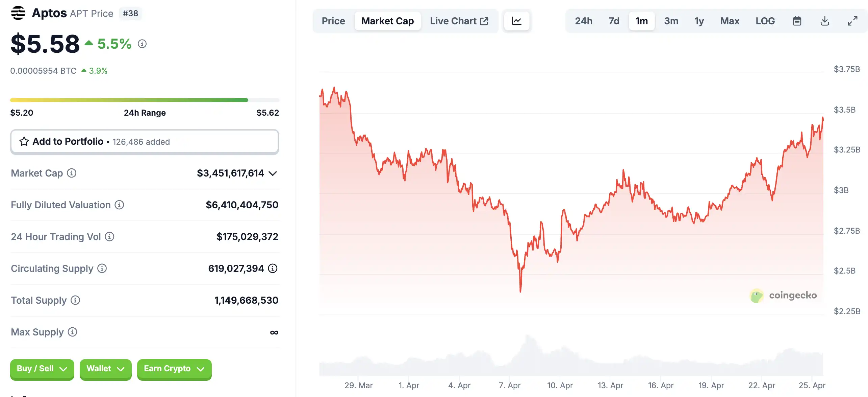Open the line chart type icon
This screenshot has width=868, height=397.
pyautogui.click(x=516, y=21)
